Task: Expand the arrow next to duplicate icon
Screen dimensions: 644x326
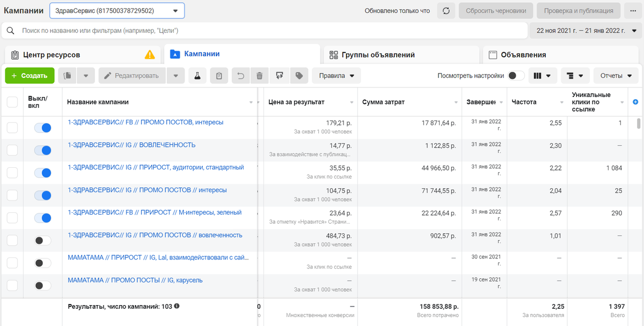Action: [86, 76]
